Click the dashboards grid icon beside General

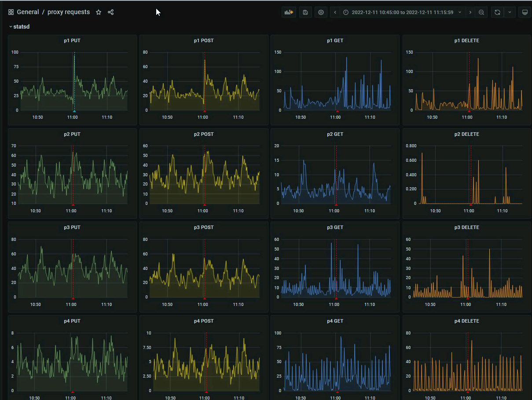pyautogui.click(x=11, y=12)
